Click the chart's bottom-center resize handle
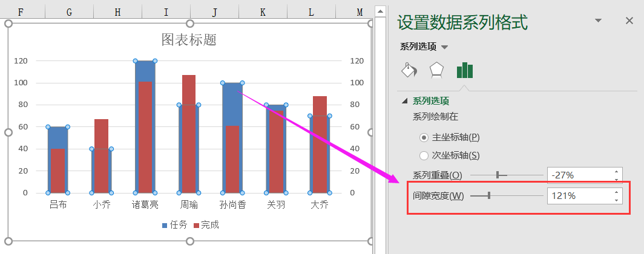The height and width of the screenshot is (254, 644). pos(190,241)
